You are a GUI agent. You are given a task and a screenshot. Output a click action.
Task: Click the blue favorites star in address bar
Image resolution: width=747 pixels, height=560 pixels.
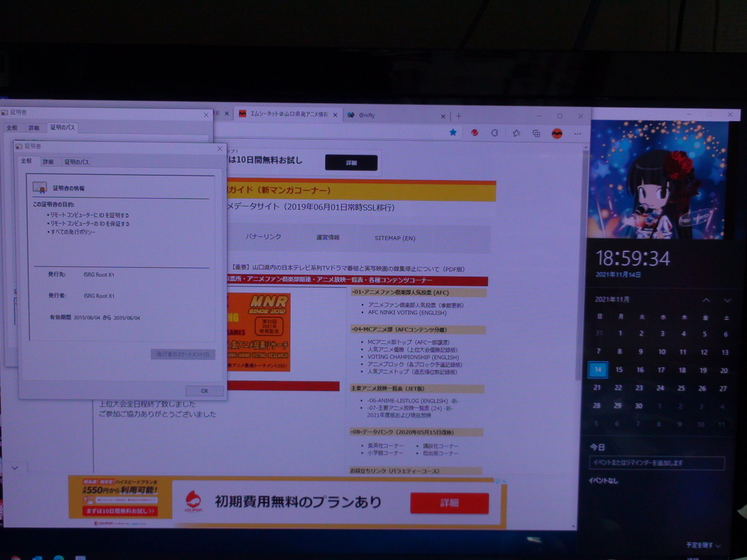click(453, 133)
